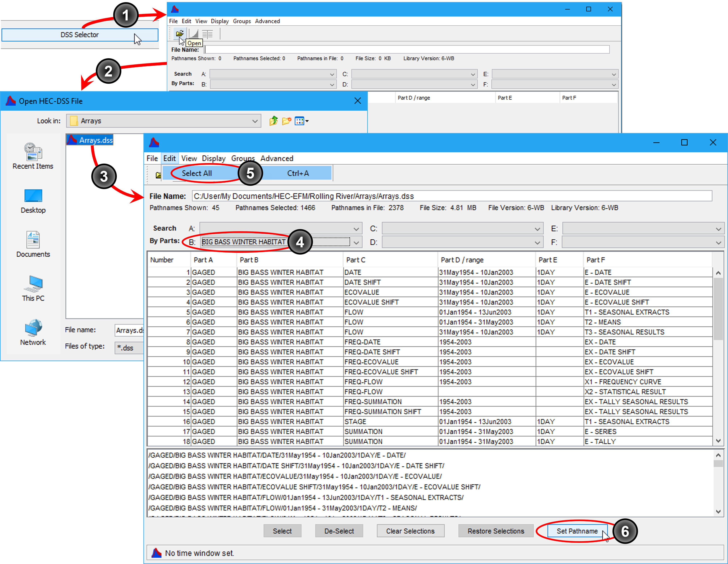This screenshot has width=728, height=564.
Task: Expand the Look in Arrays dropdown
Action: click(255, 121)
